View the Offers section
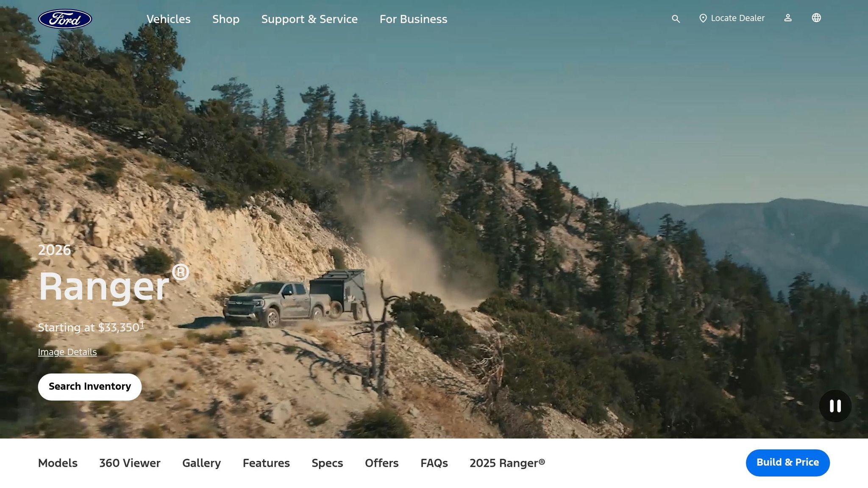Screen dimensions: 868x488 (382, 463)
